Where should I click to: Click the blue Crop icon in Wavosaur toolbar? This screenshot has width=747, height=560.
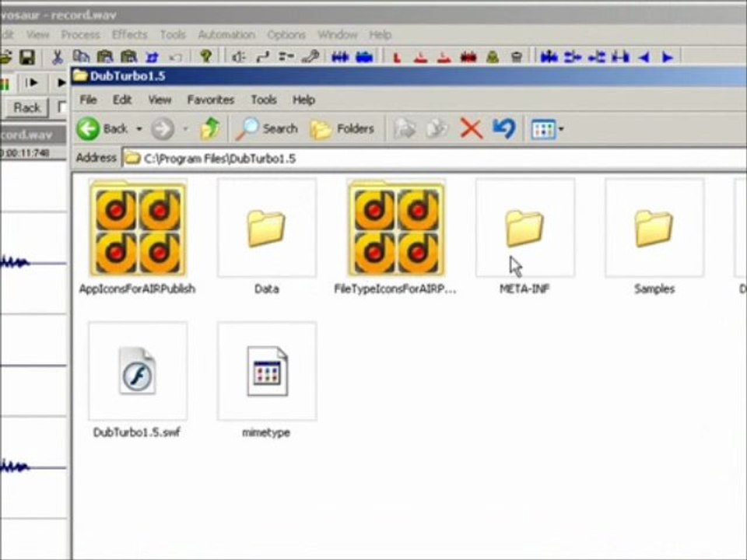(152, 57)
